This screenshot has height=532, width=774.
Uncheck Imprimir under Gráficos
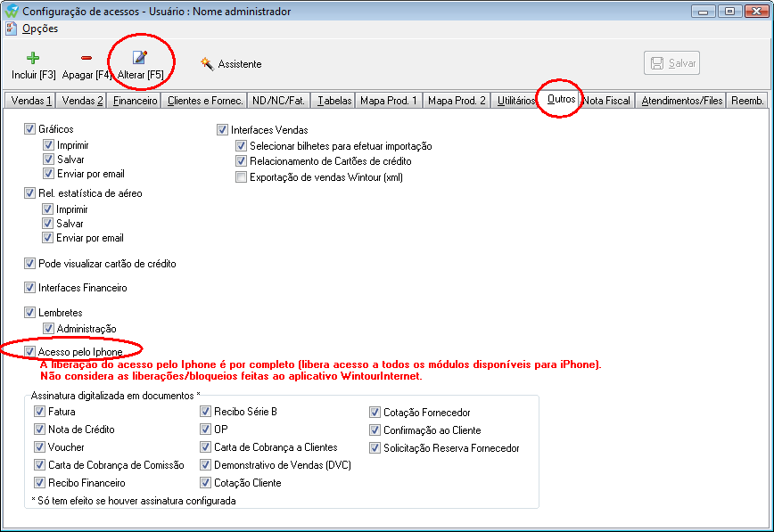(48, 145)
